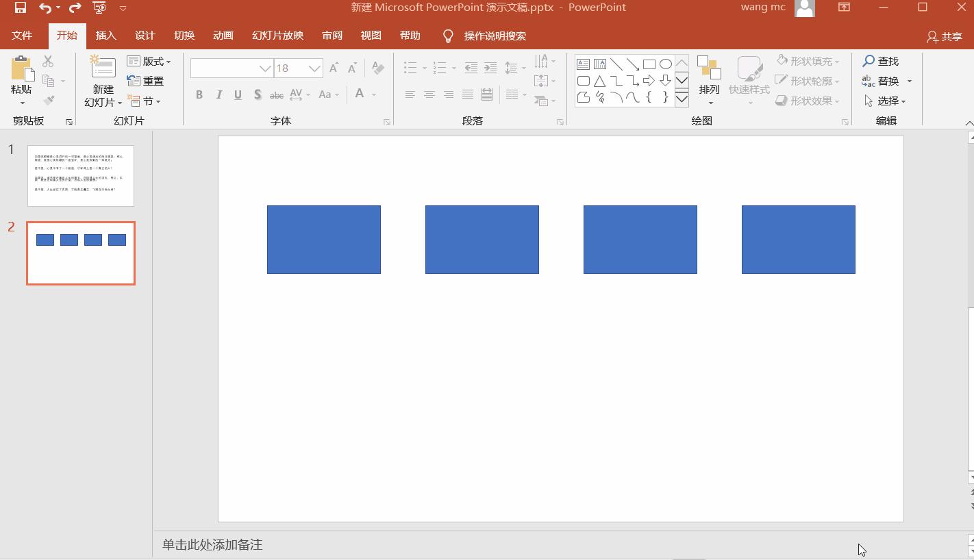Expand the Layout (版式) dropdown
The width and height of the screenshot is (974, 560).
point(149,62)
